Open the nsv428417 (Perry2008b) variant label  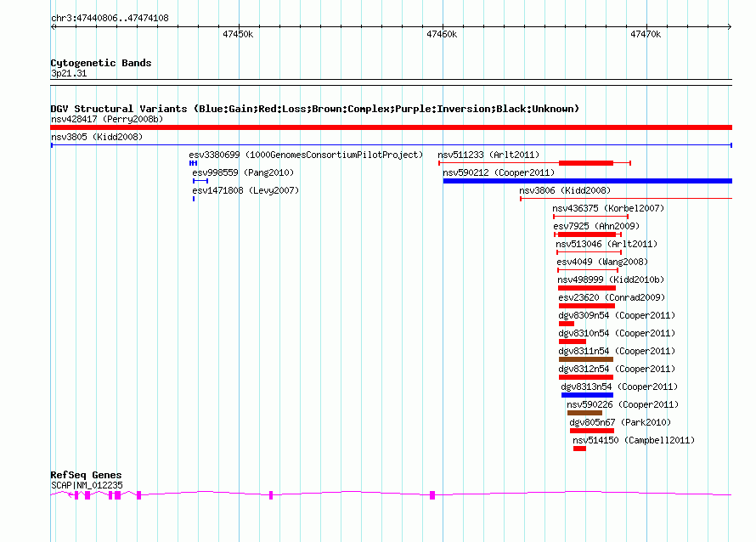point(107,119)
